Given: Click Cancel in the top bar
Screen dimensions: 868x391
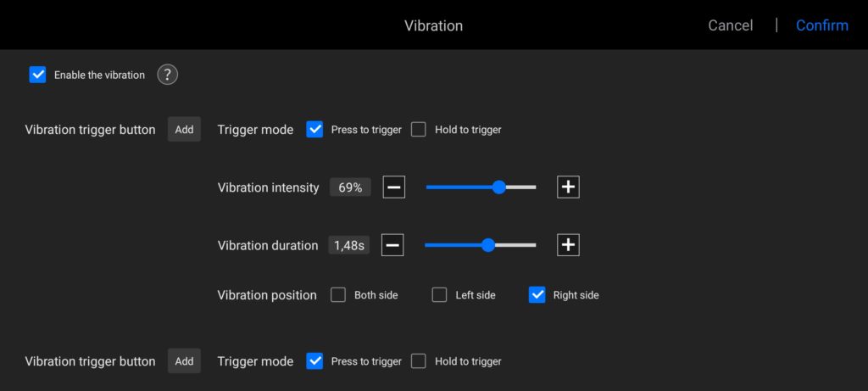Looking at the screenshot, I should pos(730,25).
